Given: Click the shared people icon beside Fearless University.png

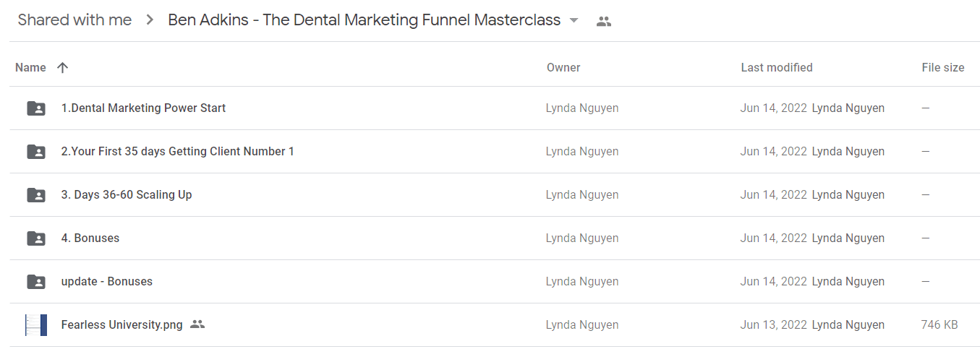Looking at the screenshot, I should 197,324.
